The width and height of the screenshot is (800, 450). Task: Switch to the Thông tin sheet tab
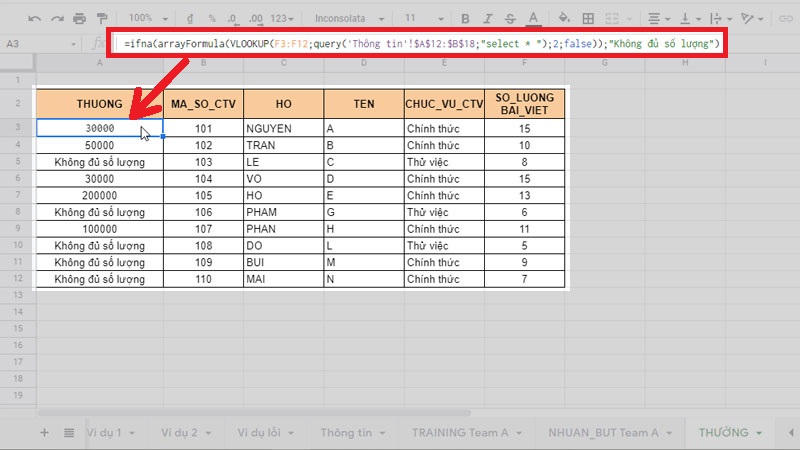pyautogui.click(x=346, y=433)
